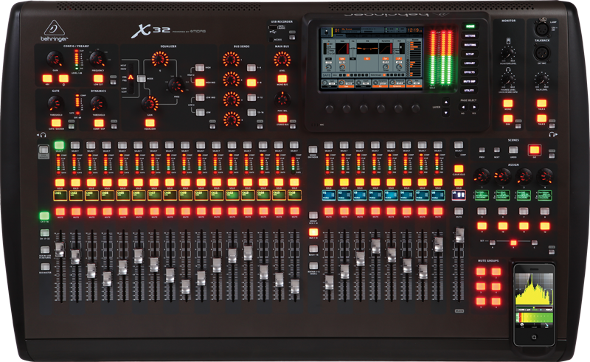Click the preamp Frequency knob
590x362 pixels.
(x=98, y=59)
